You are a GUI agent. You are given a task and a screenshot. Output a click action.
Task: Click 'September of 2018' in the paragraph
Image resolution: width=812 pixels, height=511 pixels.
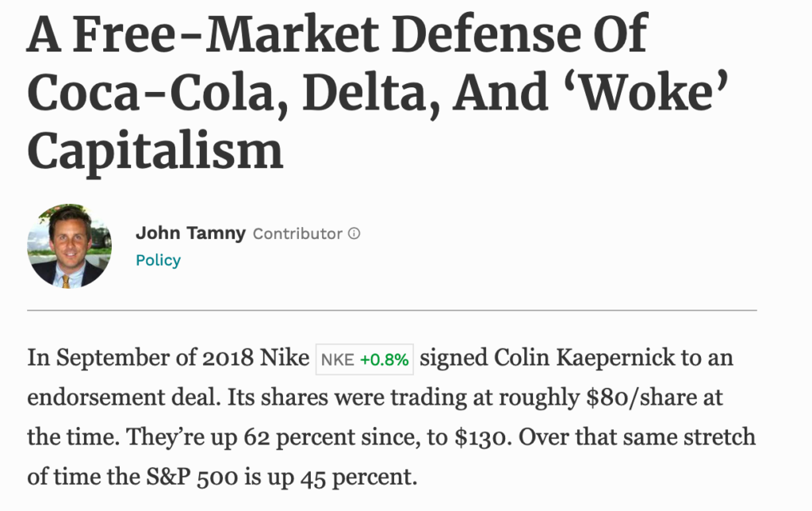click(x=155, y=358)
